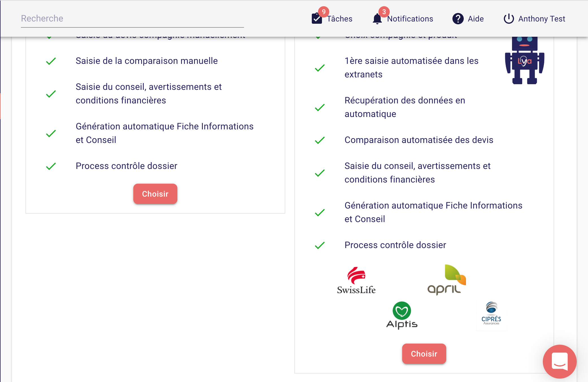Image resolution: width=588 pixels, height=382 pixels.
Task: Click the Ciprés Assurances logo
Action: [x=491, y=314]
